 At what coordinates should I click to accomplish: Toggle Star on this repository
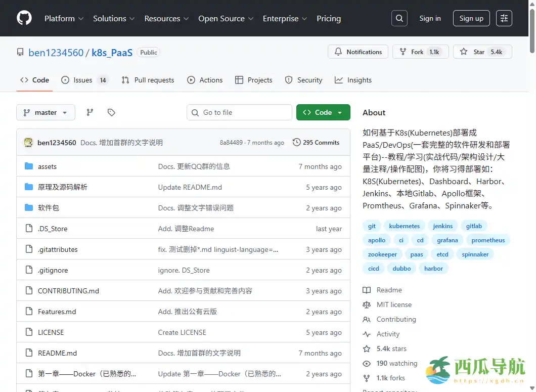[x=481, y=51]
